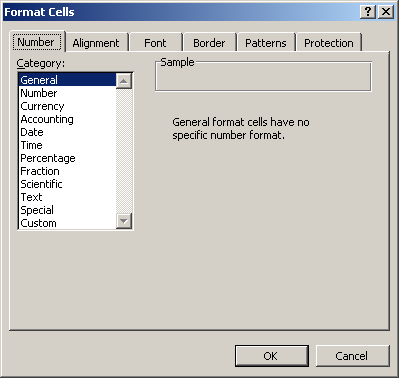Image resolution: width=399 pixels, height=378 pixels.
Task: Select the Number tab
Action: [36, 42]
